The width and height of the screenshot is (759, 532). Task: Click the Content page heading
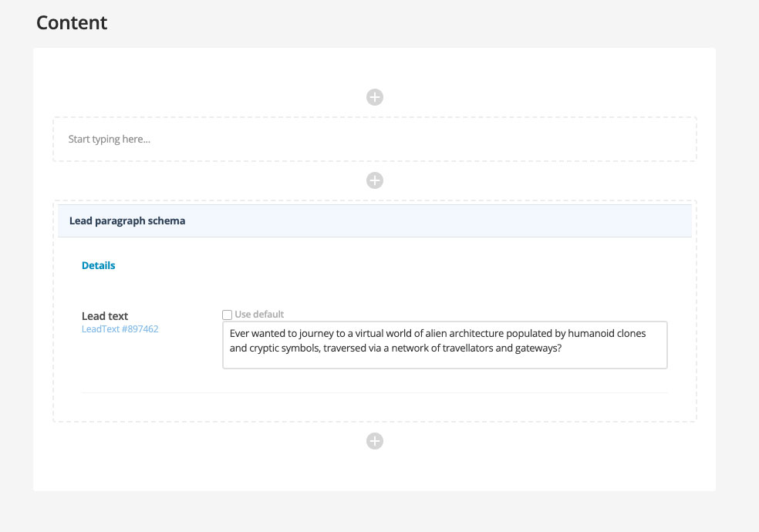[x=72, y=22]
